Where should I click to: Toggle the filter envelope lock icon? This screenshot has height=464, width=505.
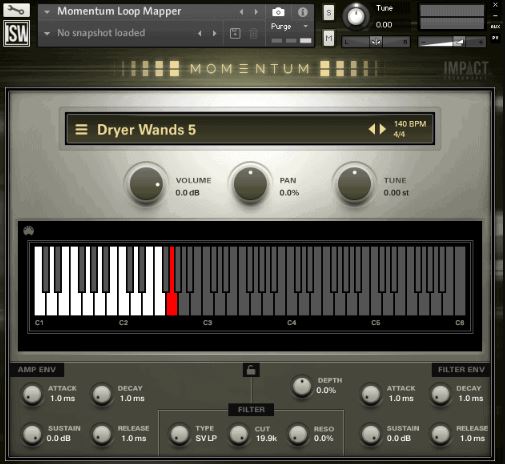(x=251, y=370)
